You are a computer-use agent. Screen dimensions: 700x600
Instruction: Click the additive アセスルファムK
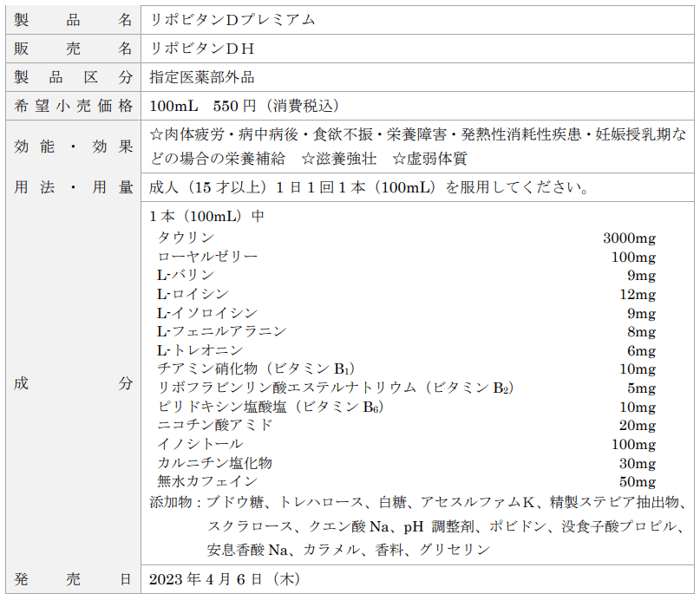pyautogui.click(x=478, y=502)
